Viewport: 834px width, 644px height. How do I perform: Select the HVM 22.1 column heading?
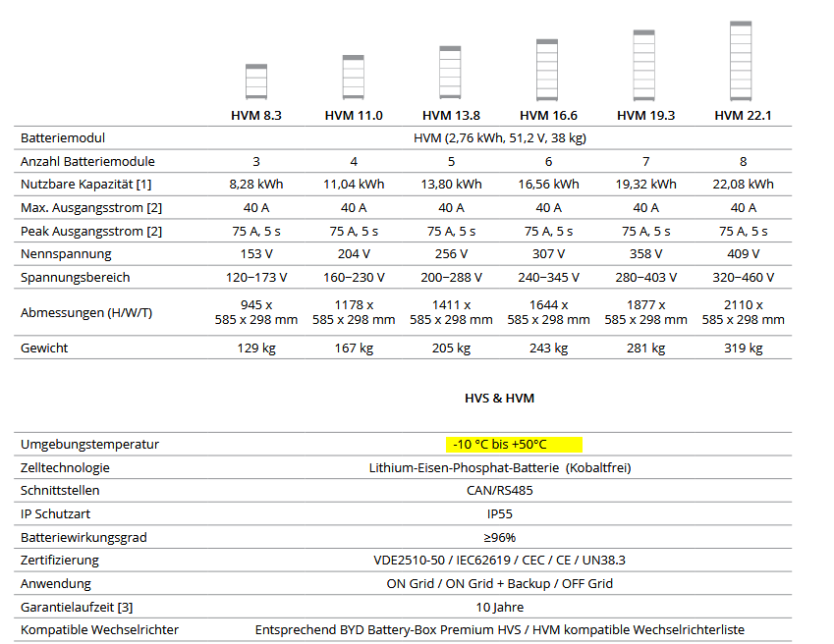point(743,115)
